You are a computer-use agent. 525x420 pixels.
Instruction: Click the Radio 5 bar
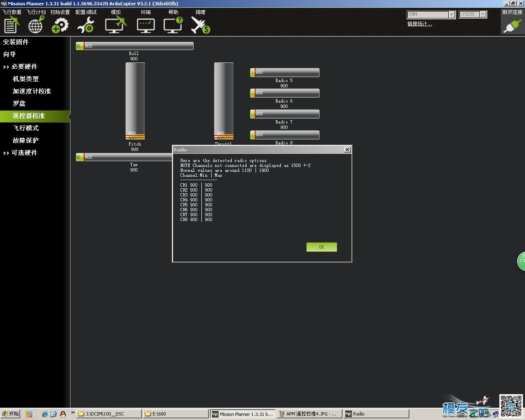(285, 73)
